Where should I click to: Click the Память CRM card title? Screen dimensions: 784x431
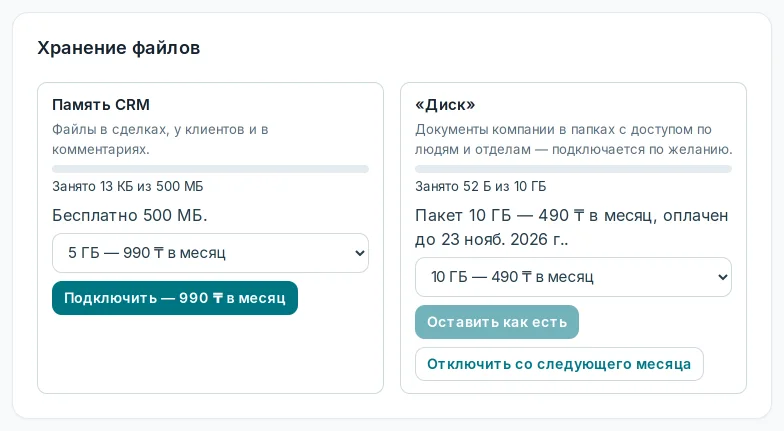pyautogui.click(x=101, y=104)
